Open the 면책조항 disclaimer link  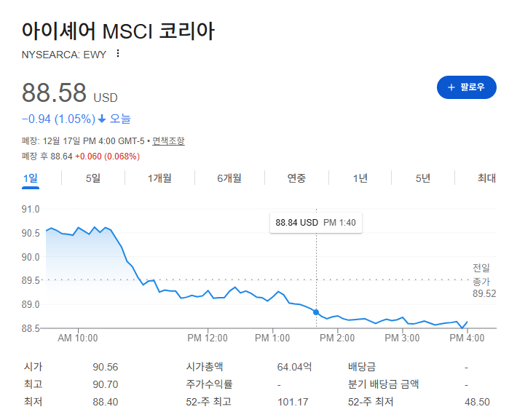click(x=168, y=141)
